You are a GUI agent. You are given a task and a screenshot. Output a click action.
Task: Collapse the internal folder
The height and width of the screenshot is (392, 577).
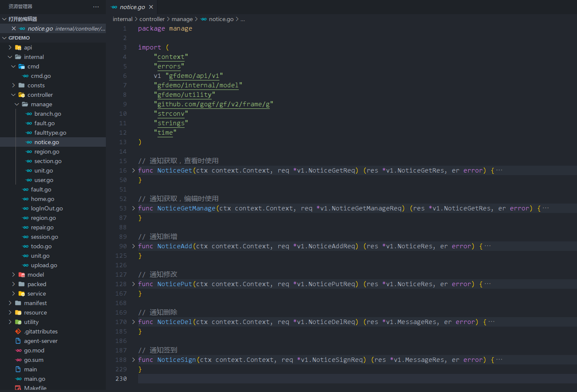point(10,57)
